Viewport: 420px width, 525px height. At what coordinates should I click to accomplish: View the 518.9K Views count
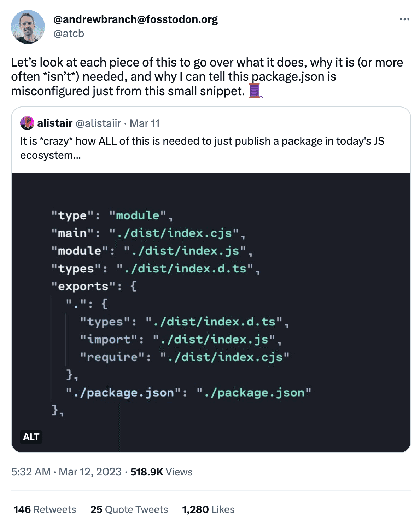click(x=162, y=472)
